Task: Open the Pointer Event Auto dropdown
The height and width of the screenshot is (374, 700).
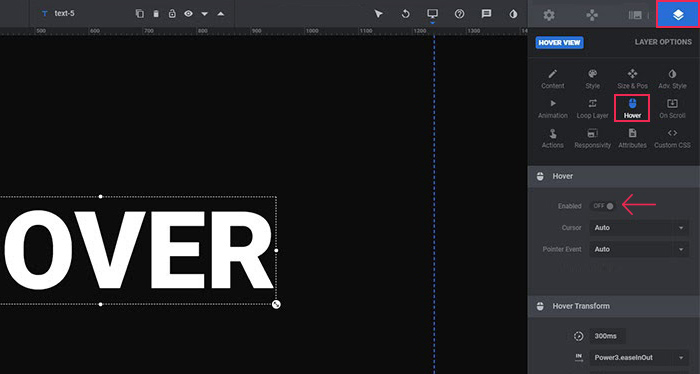Action: pos(639,249)
